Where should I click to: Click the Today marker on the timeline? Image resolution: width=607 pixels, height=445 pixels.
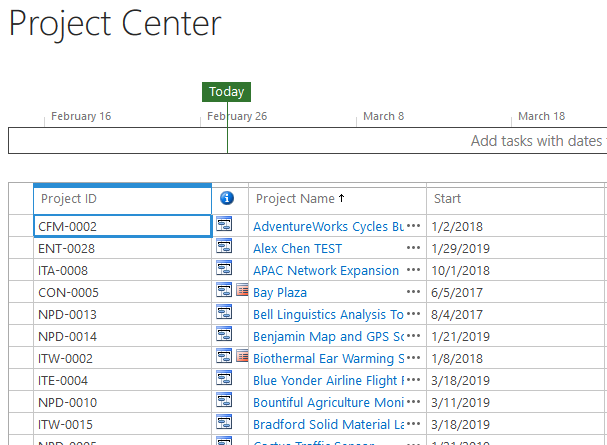(226, 92)
